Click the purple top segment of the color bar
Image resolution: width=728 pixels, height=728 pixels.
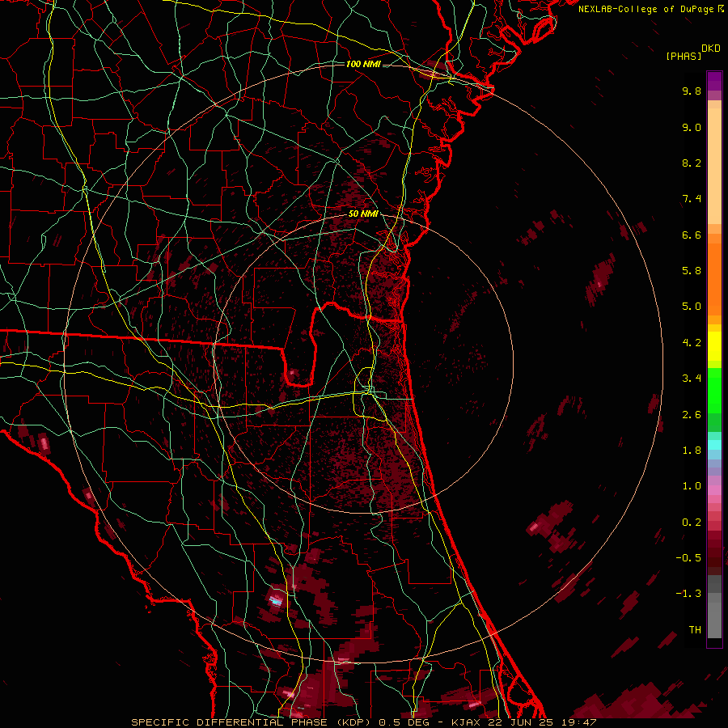click(x=714, y=81)
